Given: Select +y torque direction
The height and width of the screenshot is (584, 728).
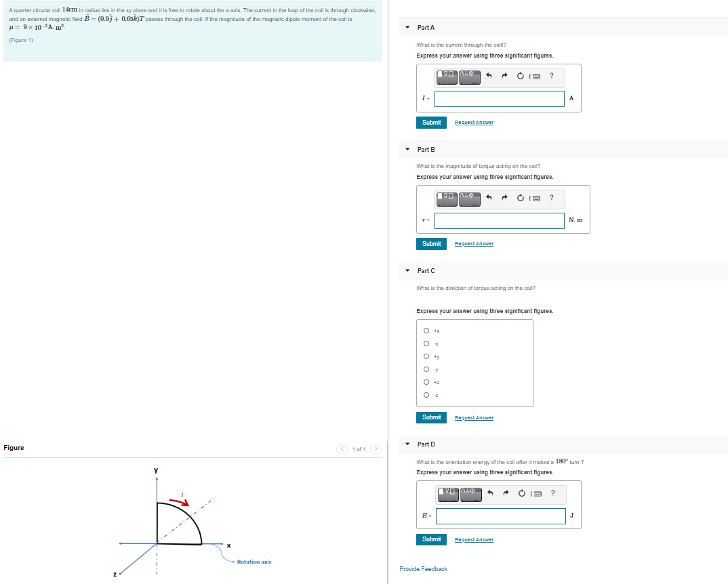Looking at the screenshot, I should pyautogui.click(x=426, y=356).
